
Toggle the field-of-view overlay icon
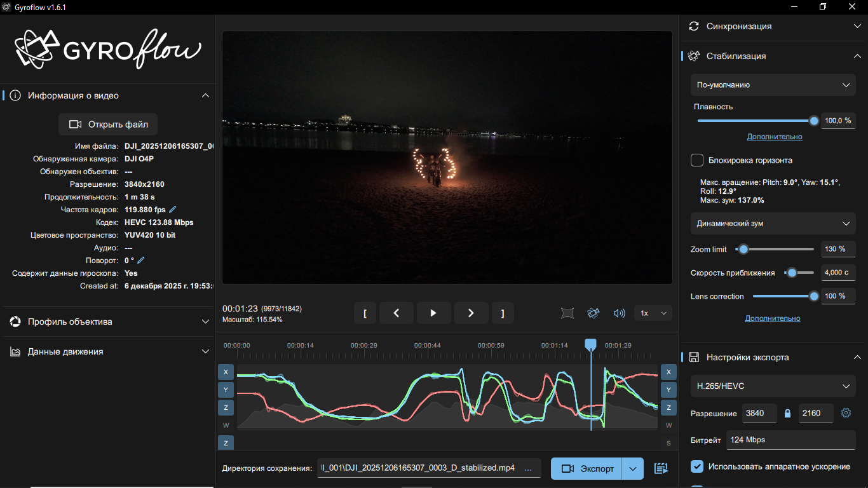click(567, 313)
